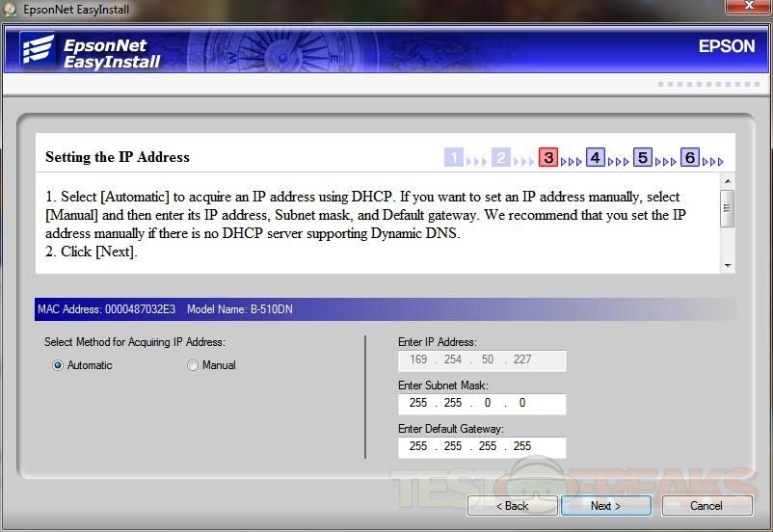Click highlighted step 3 indicator
This screenshot has width=773, height=532.
click(548, 158)
